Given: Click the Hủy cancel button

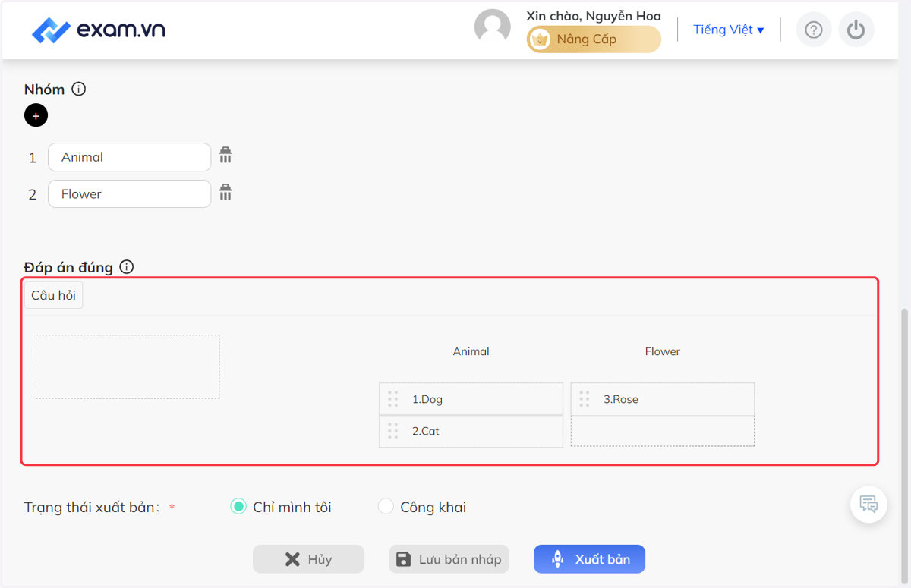Looking at the screenshot, I should coord(308,559).
